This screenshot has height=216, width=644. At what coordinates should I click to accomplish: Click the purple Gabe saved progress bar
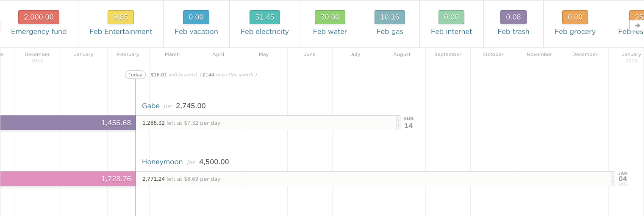click(68, 123)
